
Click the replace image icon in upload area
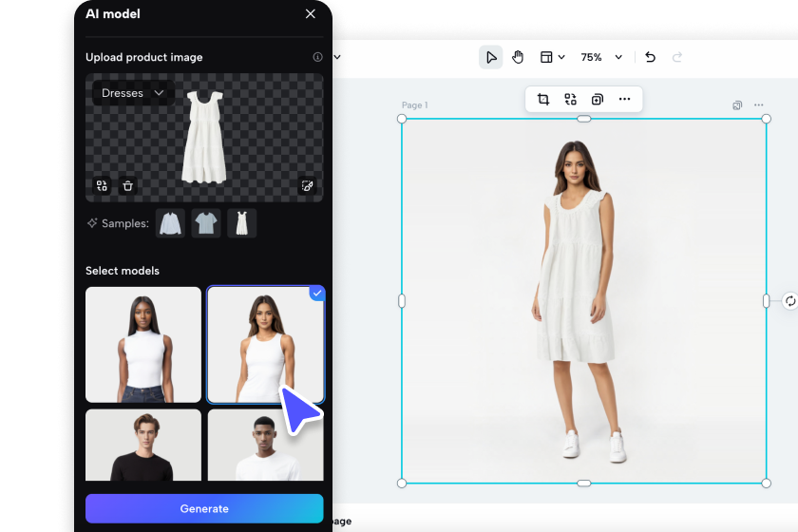102,186
